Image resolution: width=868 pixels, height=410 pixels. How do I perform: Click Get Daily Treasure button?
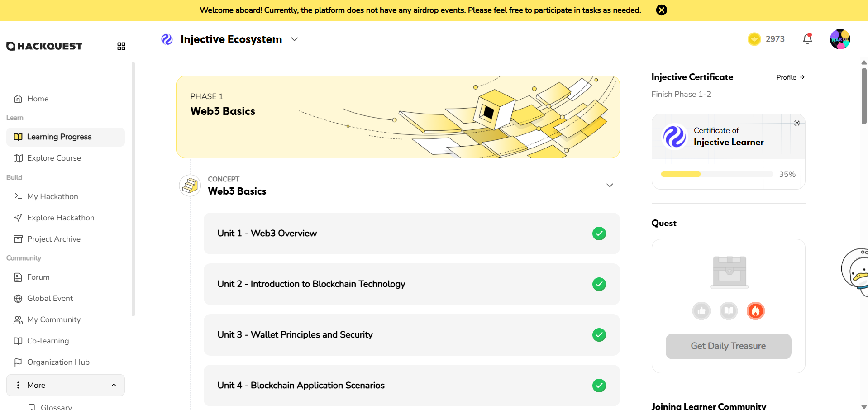click(729, 346)
